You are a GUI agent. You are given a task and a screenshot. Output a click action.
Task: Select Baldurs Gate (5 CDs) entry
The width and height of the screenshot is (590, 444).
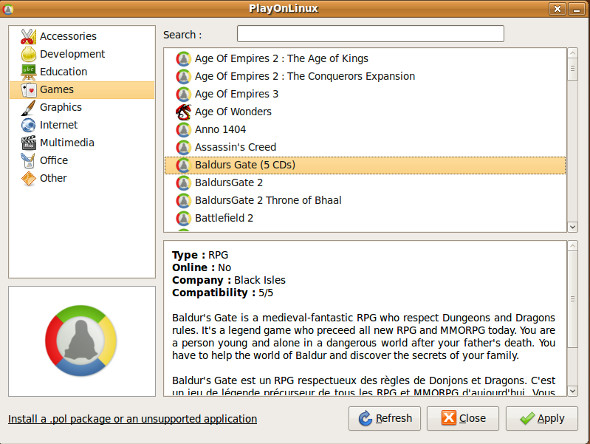pyautogui.click(x=365, y=165)
